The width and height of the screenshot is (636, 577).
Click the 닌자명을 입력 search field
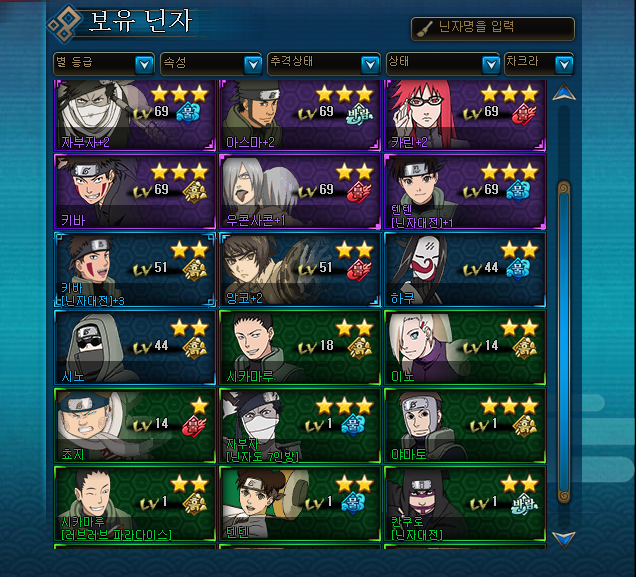coord(493,29)
